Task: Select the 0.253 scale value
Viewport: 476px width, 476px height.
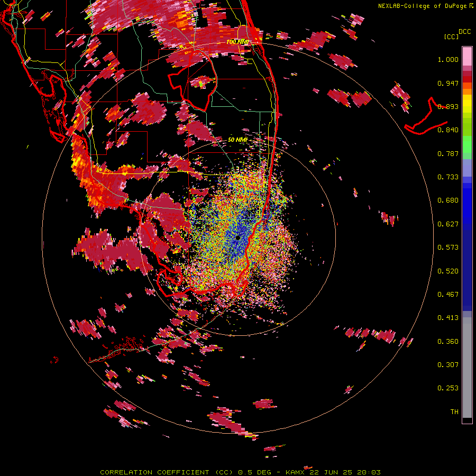Action: 448,388
